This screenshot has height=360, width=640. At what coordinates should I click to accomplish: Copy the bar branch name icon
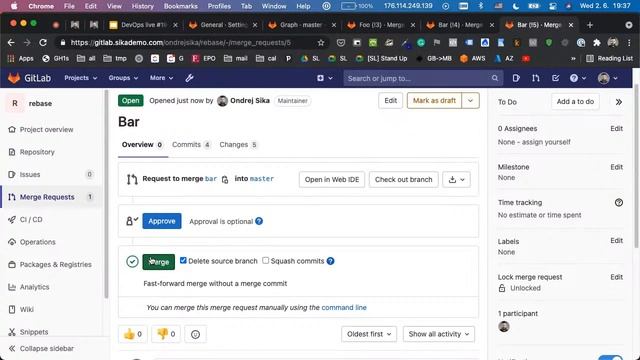[225, 179]
